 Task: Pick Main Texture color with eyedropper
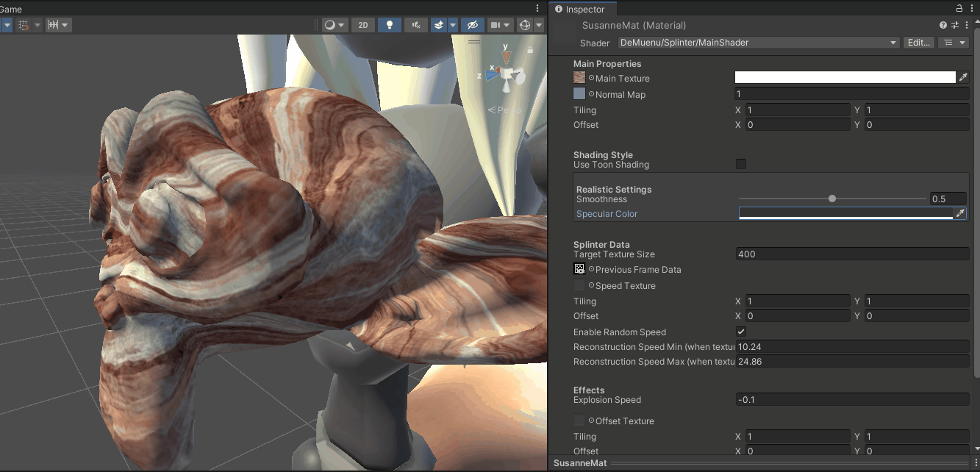tap(963, 77)
